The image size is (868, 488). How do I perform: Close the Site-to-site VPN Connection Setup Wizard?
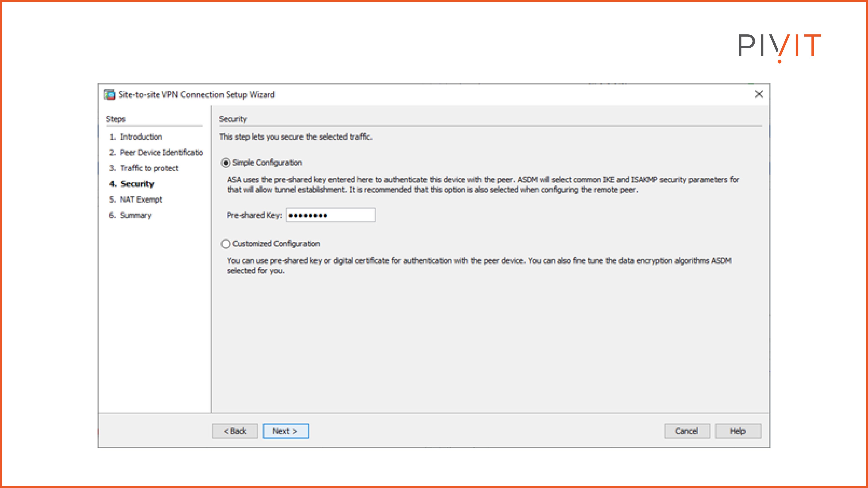[x=759, y=95]
